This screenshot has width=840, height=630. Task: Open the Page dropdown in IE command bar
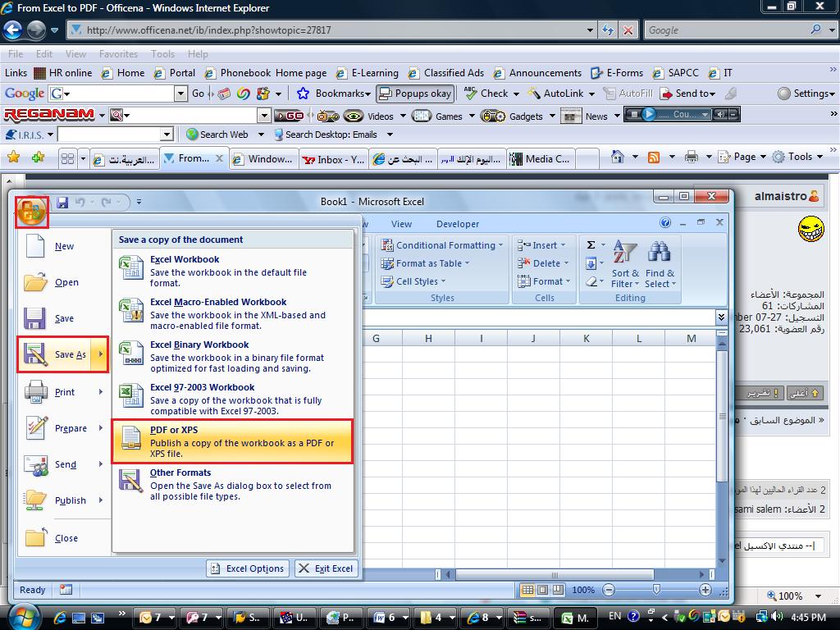743,157
